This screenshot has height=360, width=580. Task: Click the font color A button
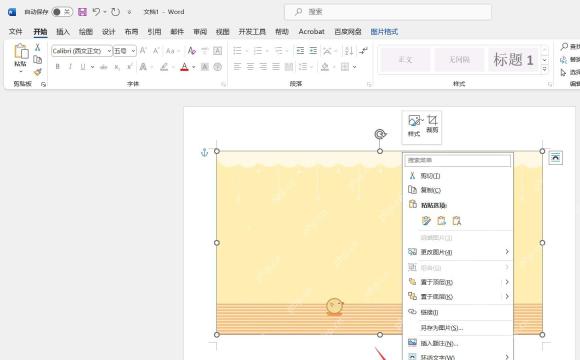[x=184, y=67]
